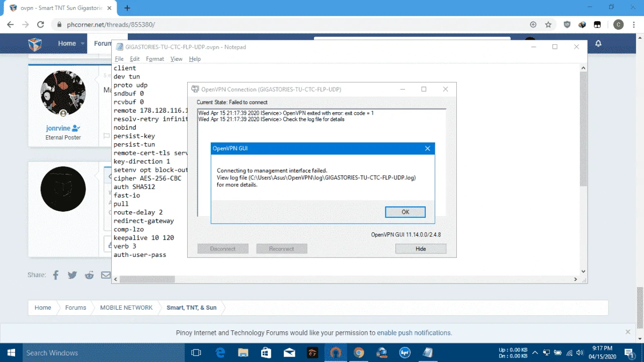
Task: Share the thread on Twitter
Action: coord(72,275)
